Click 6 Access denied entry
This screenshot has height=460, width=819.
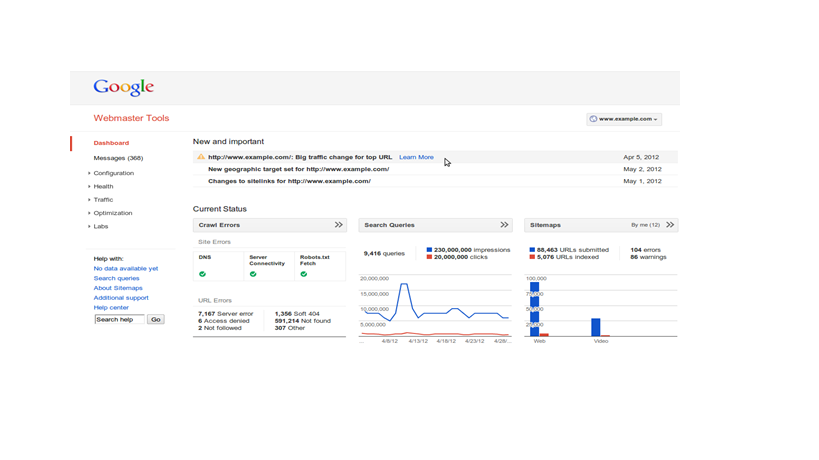pos(224,321)
